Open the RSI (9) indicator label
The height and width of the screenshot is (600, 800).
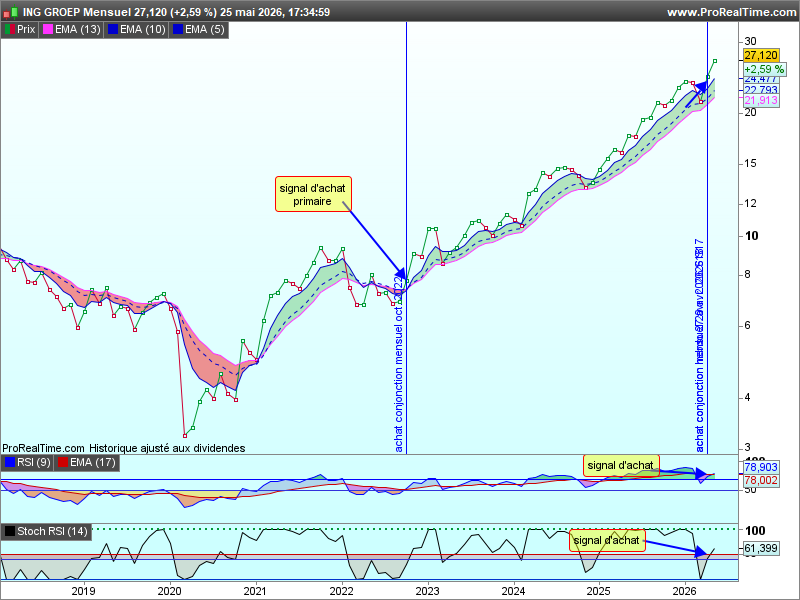coord(34,462)
